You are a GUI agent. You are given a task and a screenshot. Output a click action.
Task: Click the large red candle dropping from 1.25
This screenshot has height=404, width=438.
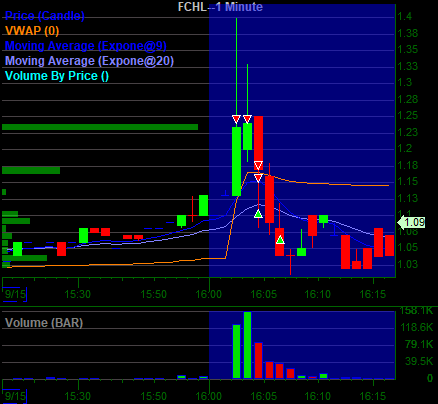[x=258, y=143]
